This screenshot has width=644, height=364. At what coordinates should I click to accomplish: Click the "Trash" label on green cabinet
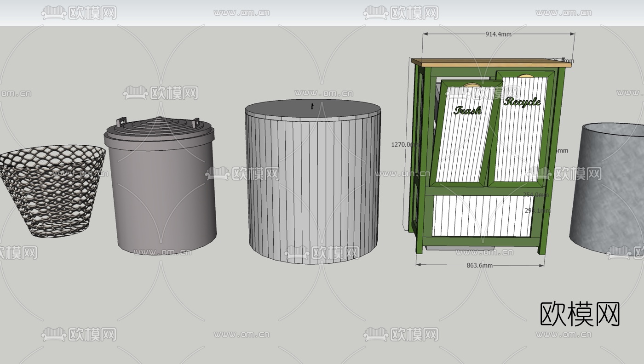tap(467, 110)
